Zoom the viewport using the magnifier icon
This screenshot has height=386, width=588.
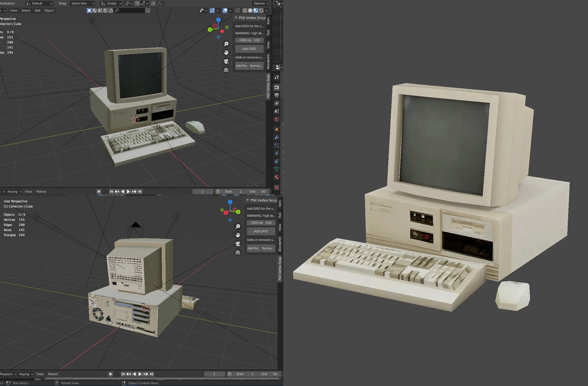click(226, 44)
